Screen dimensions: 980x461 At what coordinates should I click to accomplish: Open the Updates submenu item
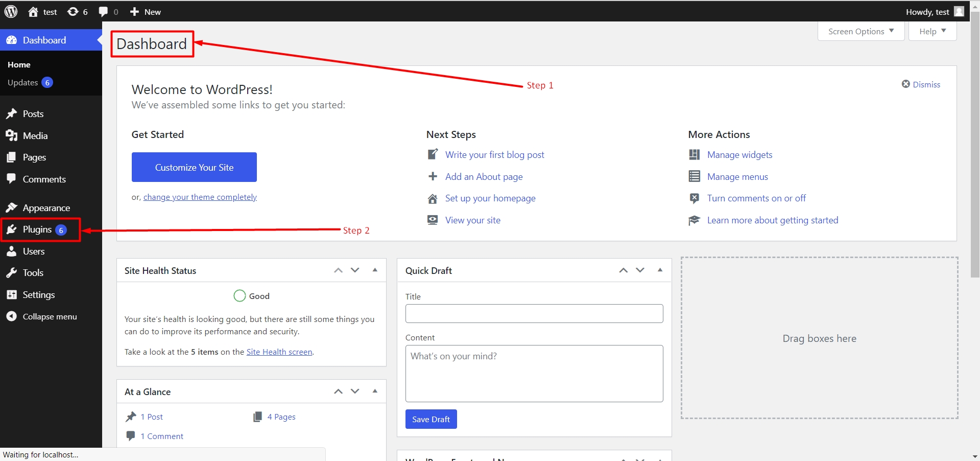click(x=30, y=82)
